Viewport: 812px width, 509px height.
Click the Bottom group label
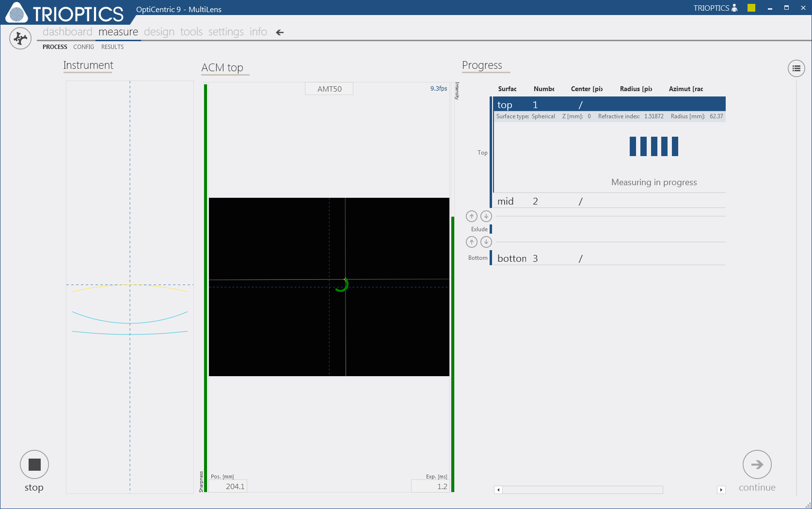coord(478,258)
